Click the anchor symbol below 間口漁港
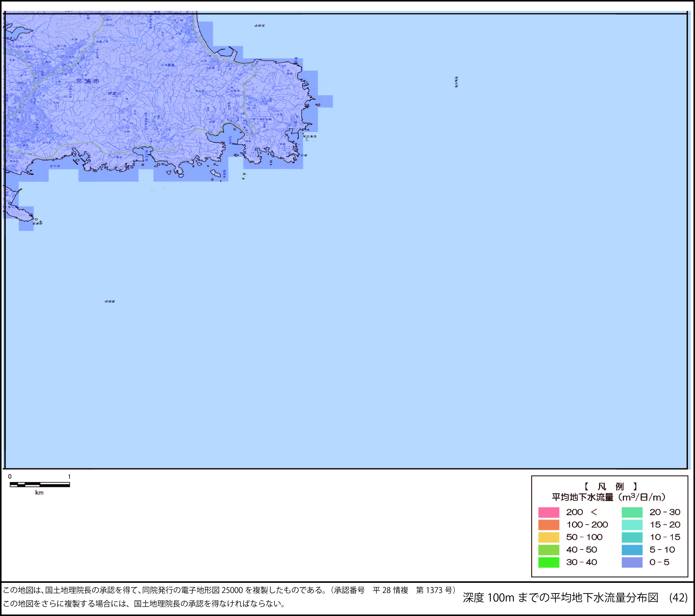Screen dimensions: 695x616 click(x=306, y=139)
